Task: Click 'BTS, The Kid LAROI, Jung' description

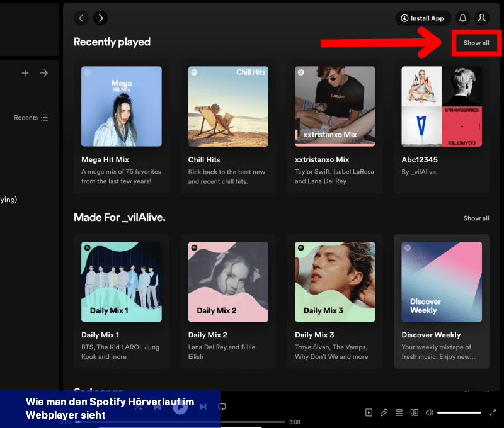Action: tap(120, 347)
